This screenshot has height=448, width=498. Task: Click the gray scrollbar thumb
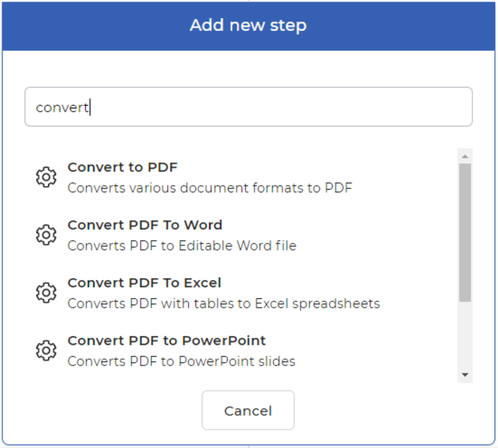coord(465,232)
